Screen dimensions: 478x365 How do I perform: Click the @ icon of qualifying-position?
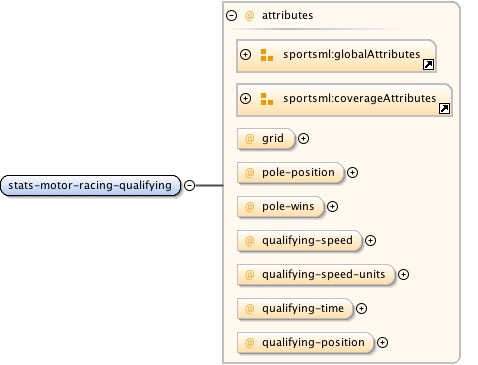tap(249, 343)
